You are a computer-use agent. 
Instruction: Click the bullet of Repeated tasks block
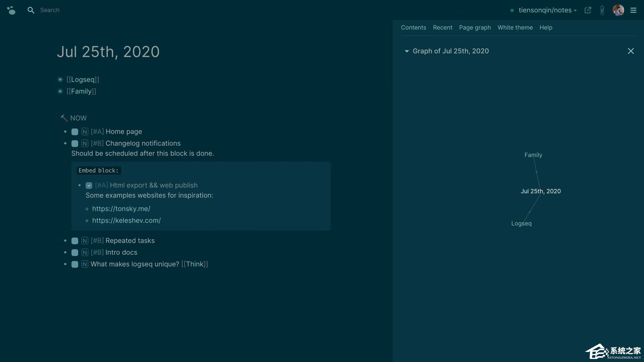point(65,241)
